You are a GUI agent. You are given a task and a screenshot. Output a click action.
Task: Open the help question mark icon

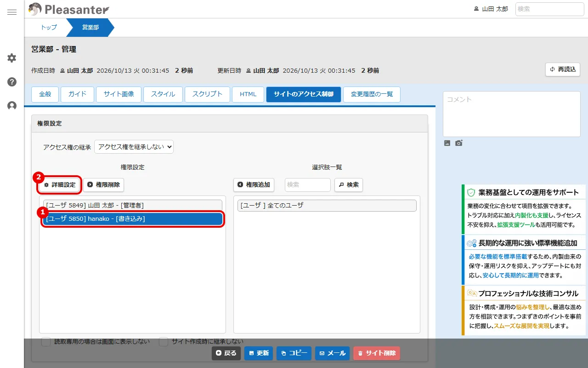click(12, 82)
